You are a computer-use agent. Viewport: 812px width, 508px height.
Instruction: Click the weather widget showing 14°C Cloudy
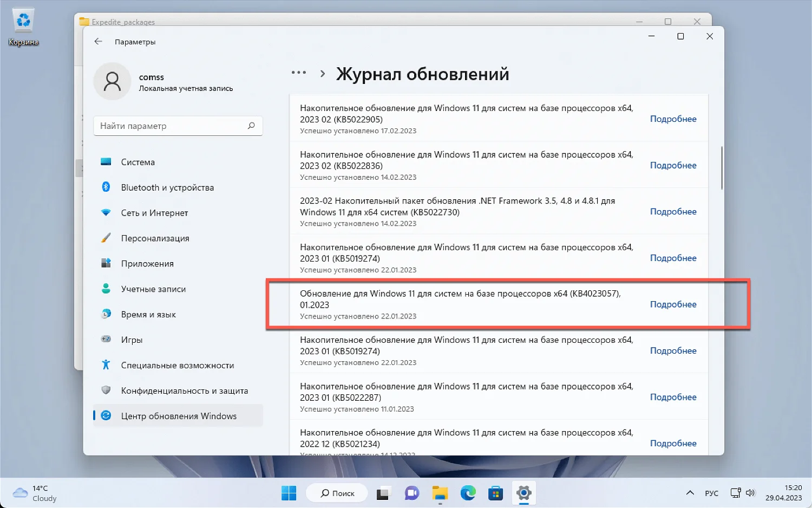click(x=35, y=493)
